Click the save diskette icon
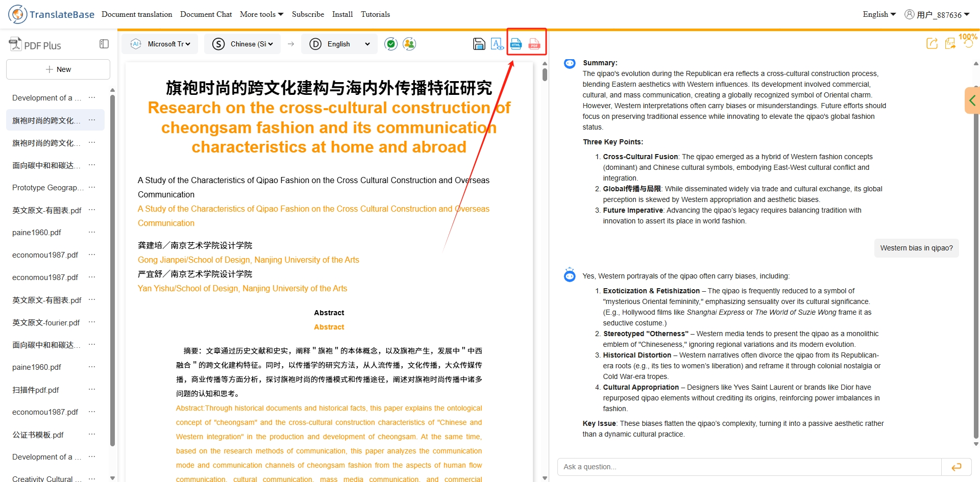Image resolution: width=980 pixels, height=482 pixels. (x=479, y=44)
